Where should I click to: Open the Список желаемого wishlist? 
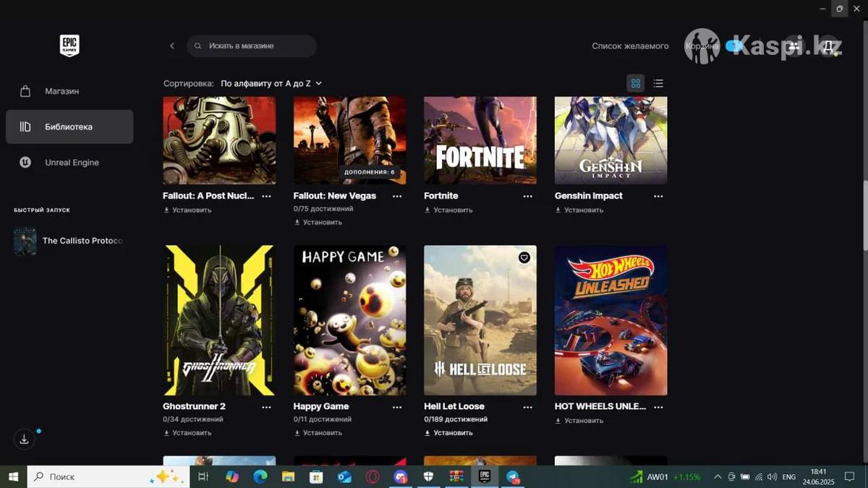point(630,46)
